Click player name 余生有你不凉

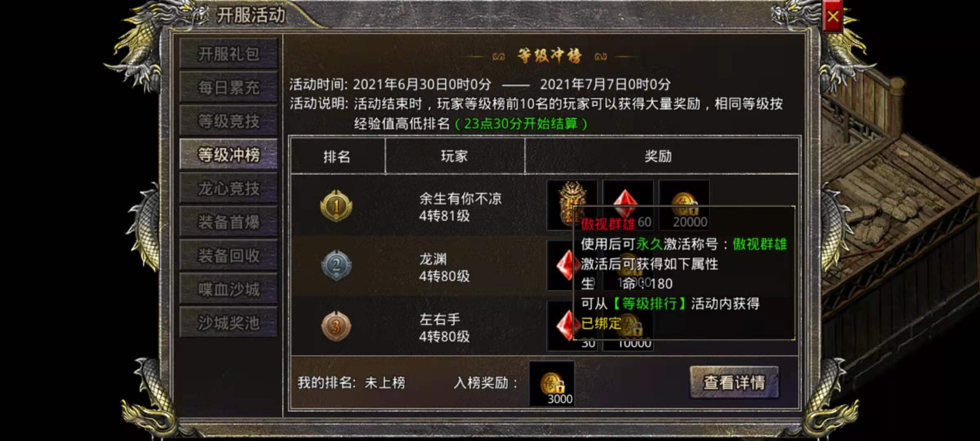460,199
